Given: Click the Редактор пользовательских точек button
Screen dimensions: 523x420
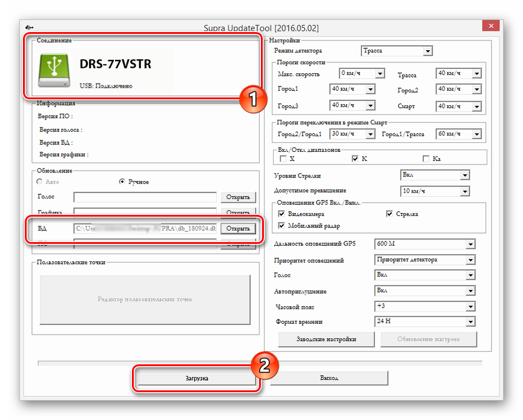Looking at the screenshot, I should [145, 300].
